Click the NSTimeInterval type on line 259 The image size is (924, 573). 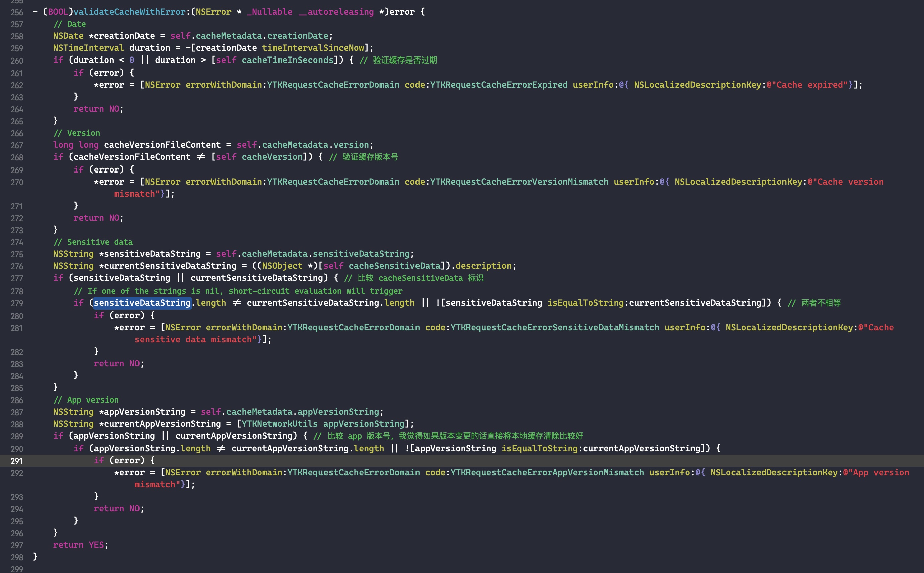pos(88,48)
